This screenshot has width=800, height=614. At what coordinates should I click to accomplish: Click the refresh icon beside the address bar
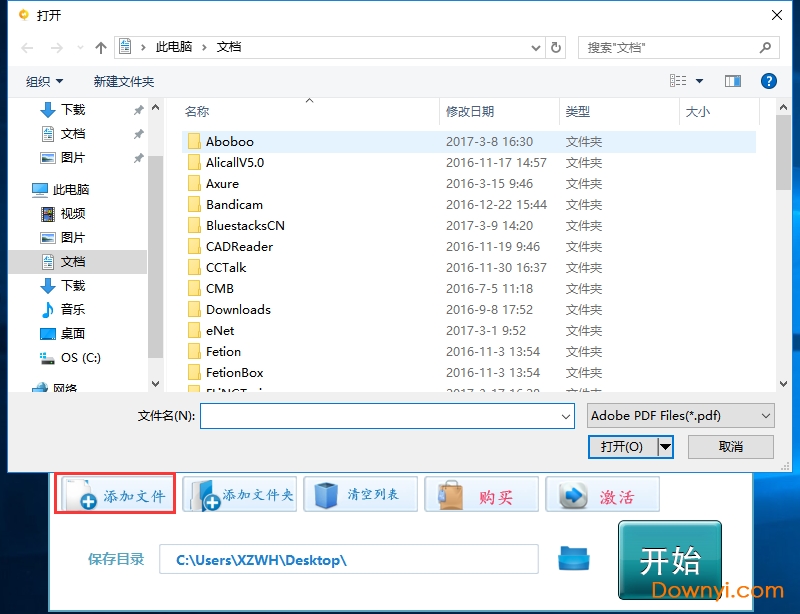[556, 46]
